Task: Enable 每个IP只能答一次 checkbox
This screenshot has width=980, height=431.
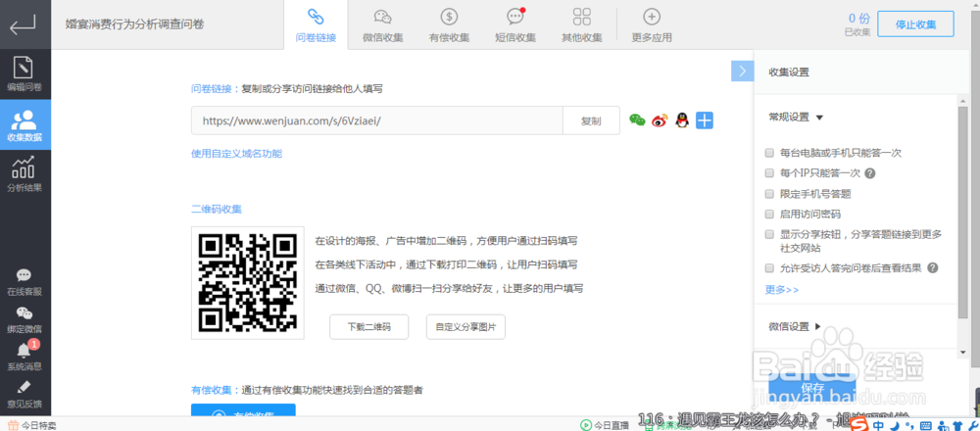Action: pyautogui.click(x=769, y=173)
